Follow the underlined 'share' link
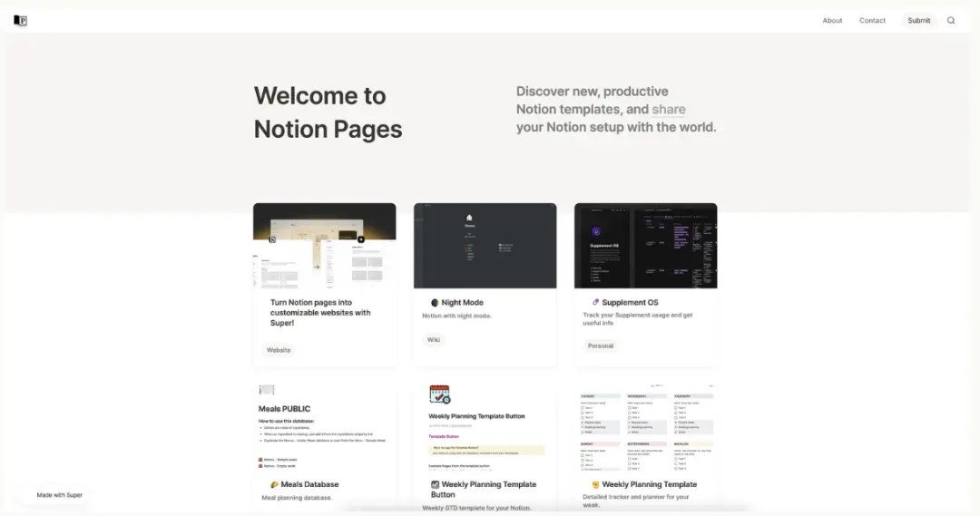Screen dimensions: 980x516 [x=669, y=110]
